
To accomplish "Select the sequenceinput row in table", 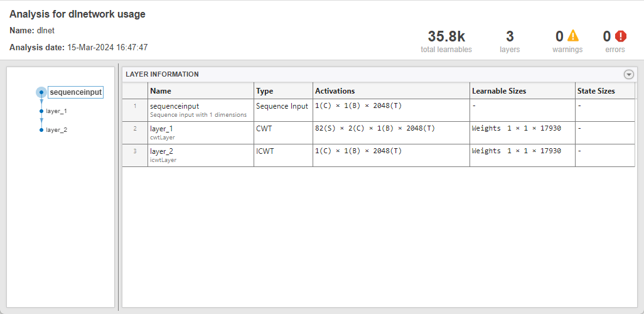I will [x=200, y=110].
